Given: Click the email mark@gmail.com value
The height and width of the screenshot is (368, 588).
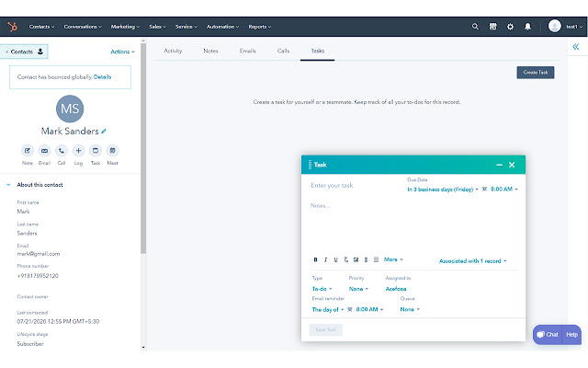Looking at the screenshot, I should [39, 254].
